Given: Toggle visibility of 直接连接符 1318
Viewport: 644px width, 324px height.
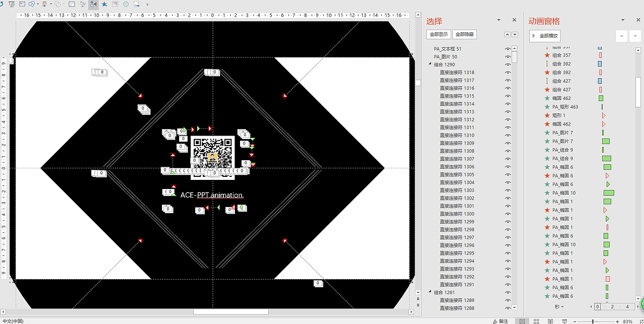Looking at the screenshot, I should click(x=508, y=73).
